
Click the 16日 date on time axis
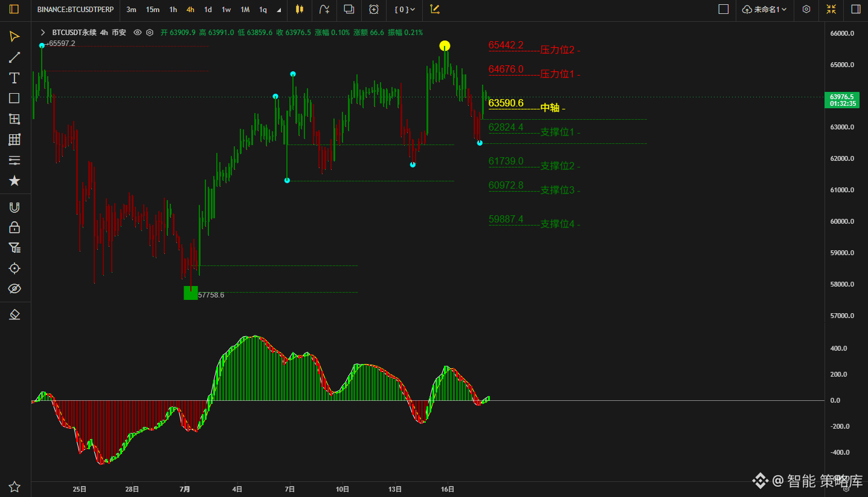[x=448, y=489]
